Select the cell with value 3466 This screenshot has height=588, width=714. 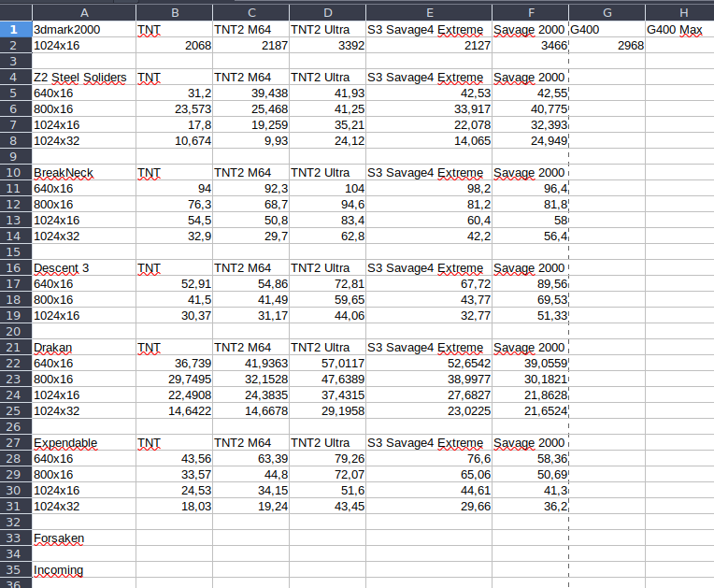531,46
